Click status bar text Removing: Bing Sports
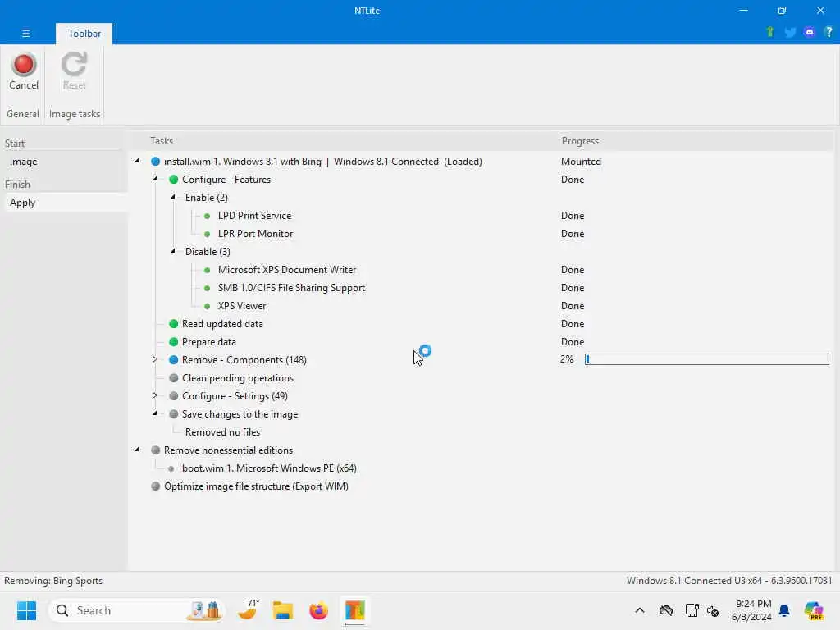Image resolution: width=840 pixels, height=630 pixels. click(x=53, y=581)
